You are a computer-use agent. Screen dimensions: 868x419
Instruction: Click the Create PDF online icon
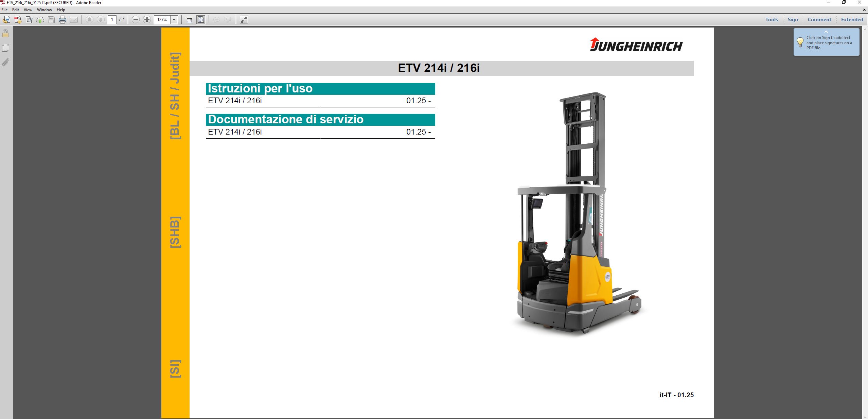click(x=18, y=20)
